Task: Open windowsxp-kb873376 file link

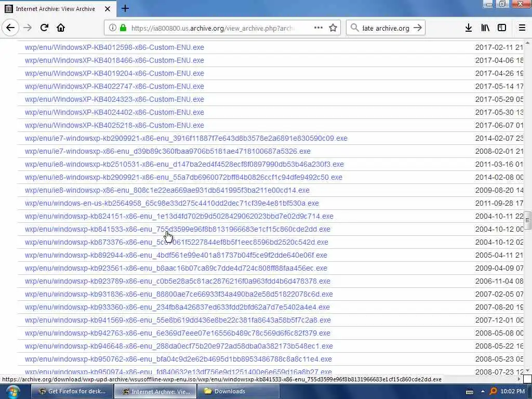Action: click(x=177, y=242)
